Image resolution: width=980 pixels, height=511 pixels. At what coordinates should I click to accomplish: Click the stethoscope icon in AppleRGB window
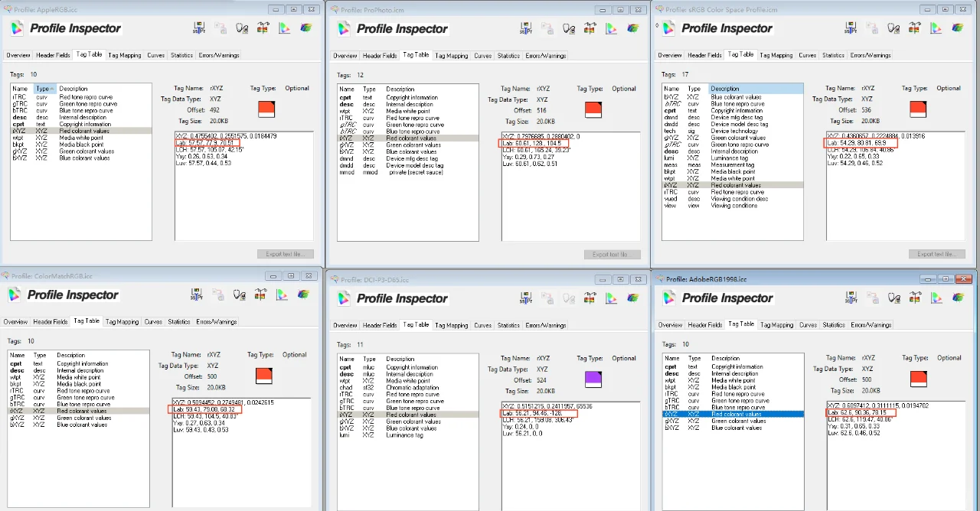[242, 28]
